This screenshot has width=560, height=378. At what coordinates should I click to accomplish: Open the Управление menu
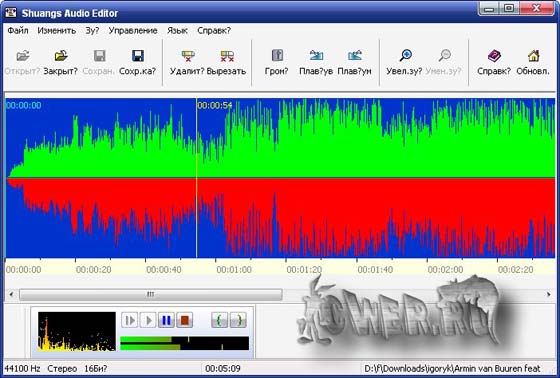click(133, 31)
